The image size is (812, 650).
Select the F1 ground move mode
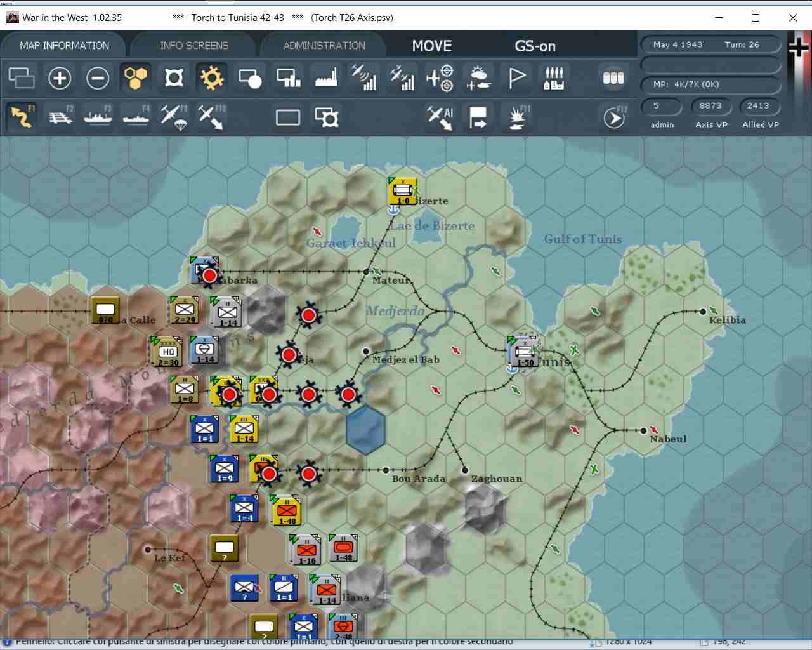coord(22,116)
